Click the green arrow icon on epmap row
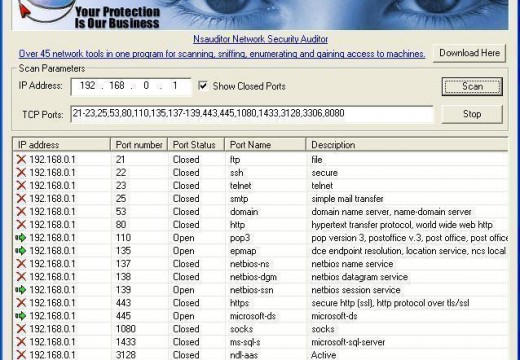The width and height of the screenshot is (520, 360). pyautogui.click(x=21, y=251)
